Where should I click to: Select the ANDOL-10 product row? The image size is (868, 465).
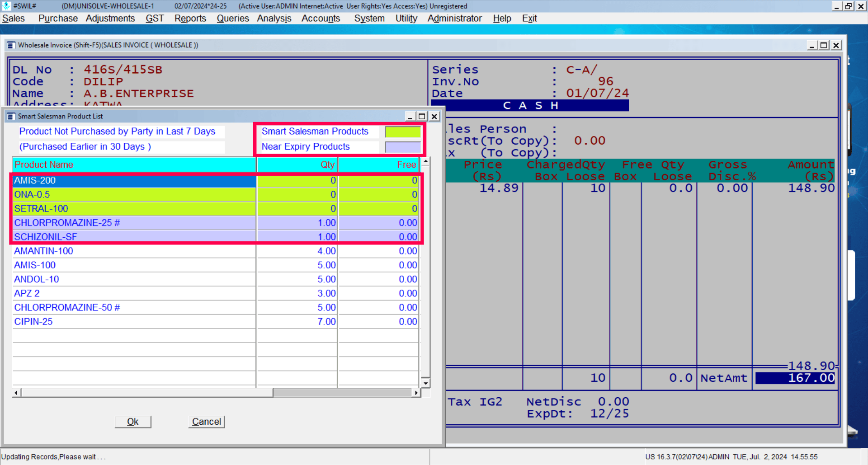215,279
